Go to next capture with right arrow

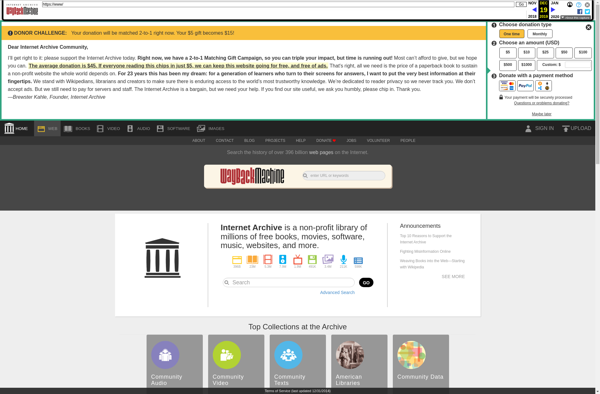tap(553, 10)
